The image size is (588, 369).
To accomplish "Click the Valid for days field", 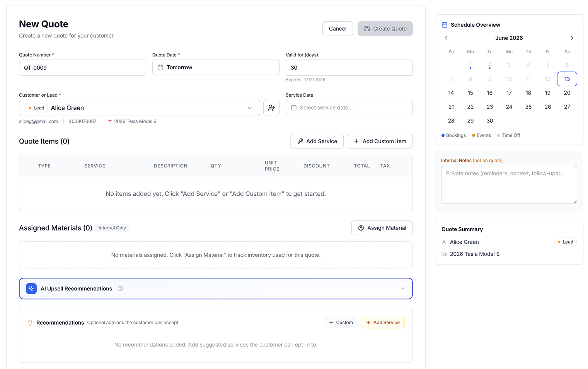I will tap(349, 68).
